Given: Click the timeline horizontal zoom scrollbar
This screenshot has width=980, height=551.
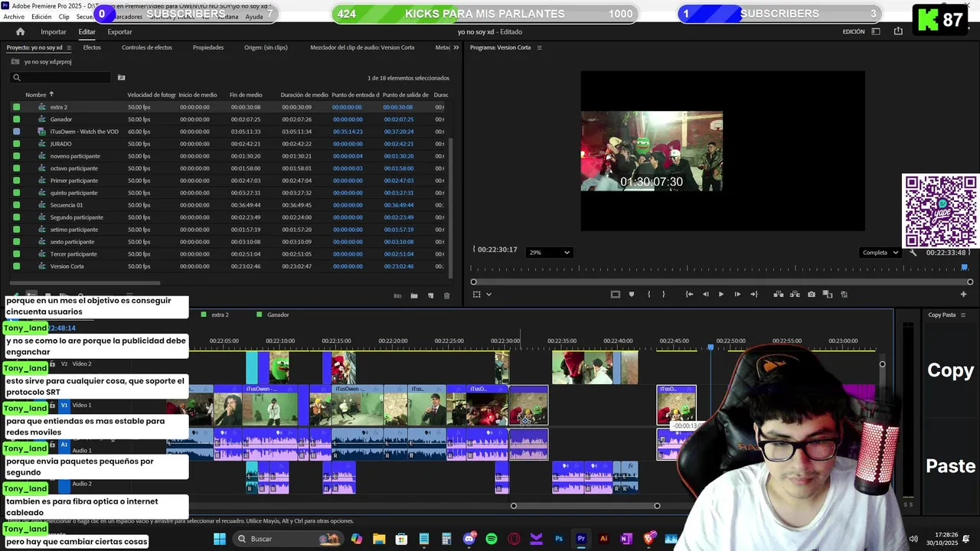Looking at the screenshot, I should tap(585, 506).
